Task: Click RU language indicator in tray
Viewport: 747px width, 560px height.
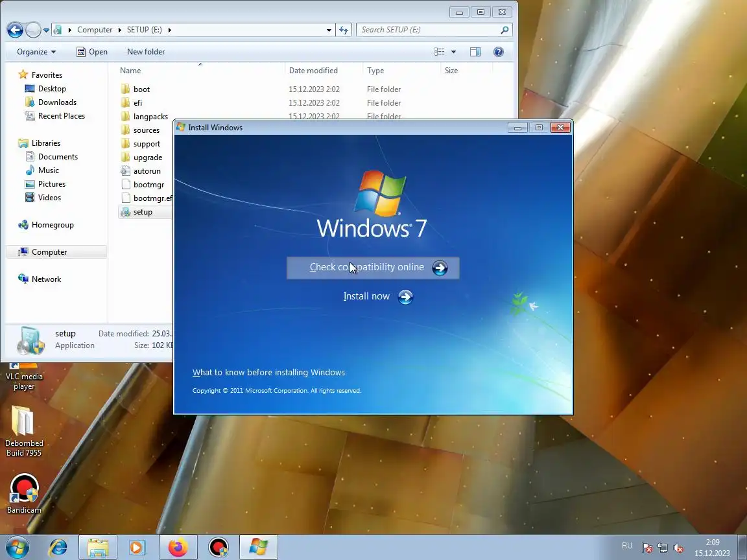Action: tap(627, 546)
